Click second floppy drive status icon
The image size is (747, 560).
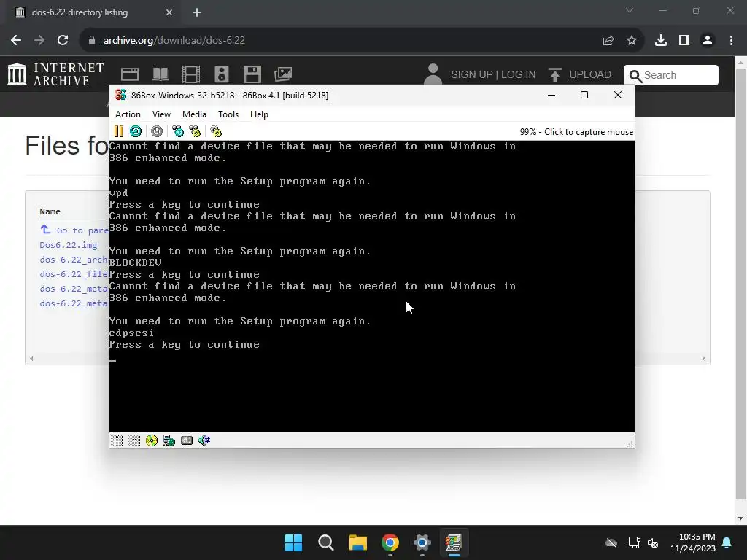click(134, 440)
